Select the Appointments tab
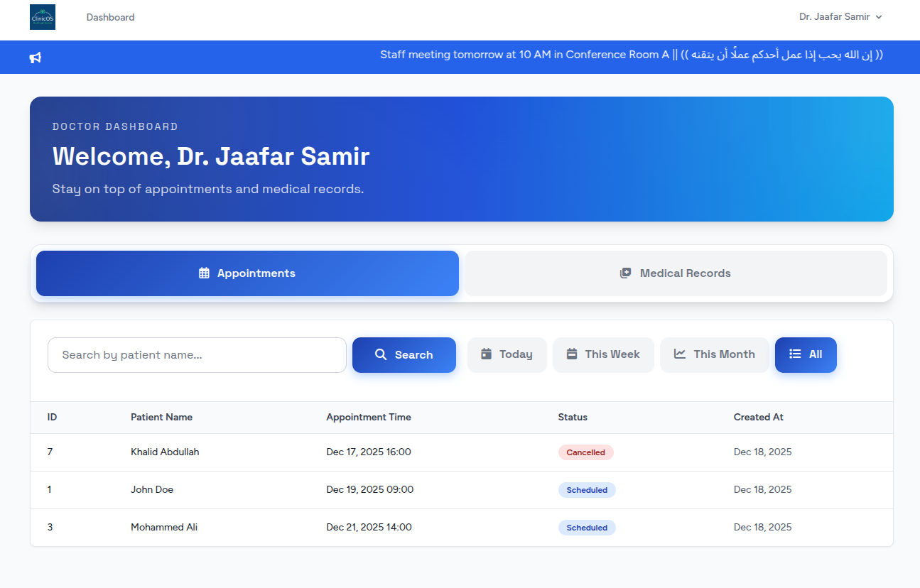 tap(247, 273)
